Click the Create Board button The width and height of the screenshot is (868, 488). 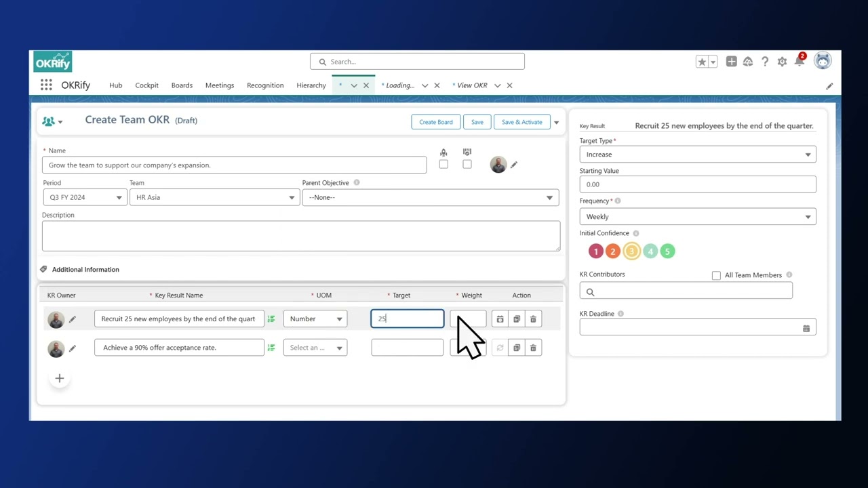click(x=436, y=122)
